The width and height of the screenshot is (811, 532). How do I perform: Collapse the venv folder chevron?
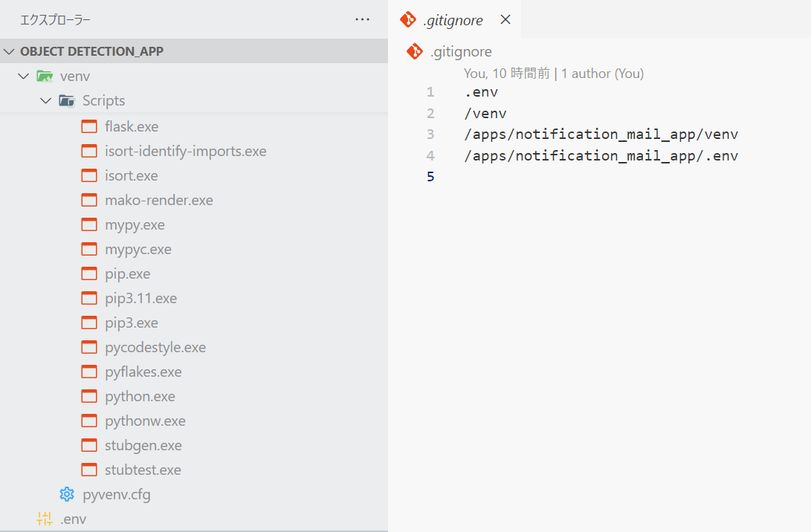point(23,76)
